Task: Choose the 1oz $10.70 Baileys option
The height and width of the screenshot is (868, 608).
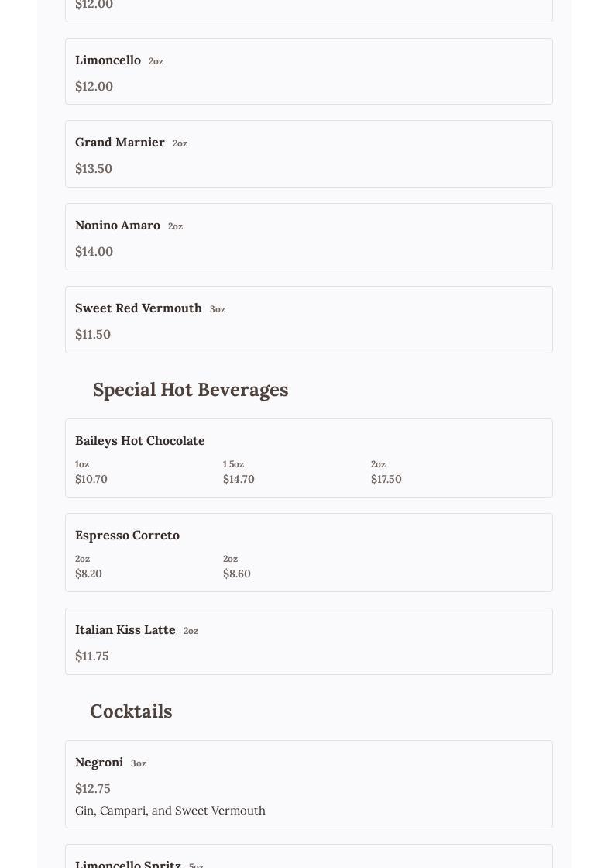Action: coord(91,473)
